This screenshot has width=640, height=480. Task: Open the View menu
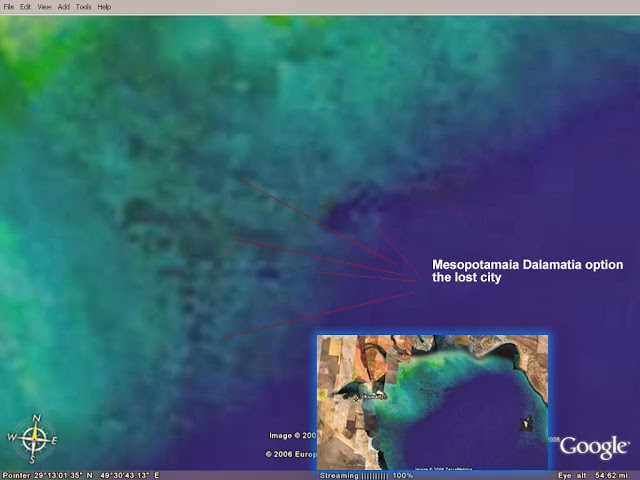[x=44, y=7]
